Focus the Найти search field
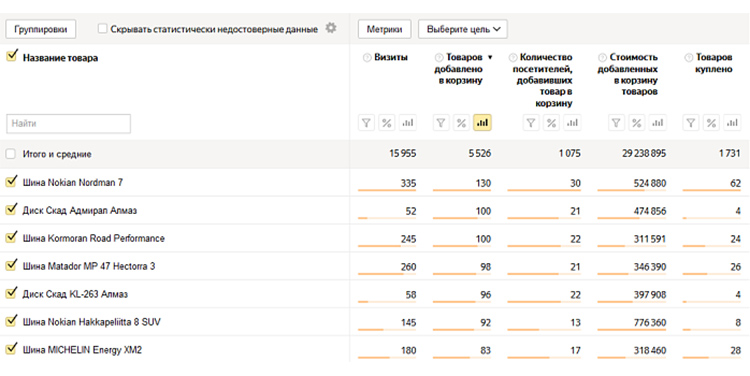 68,123
